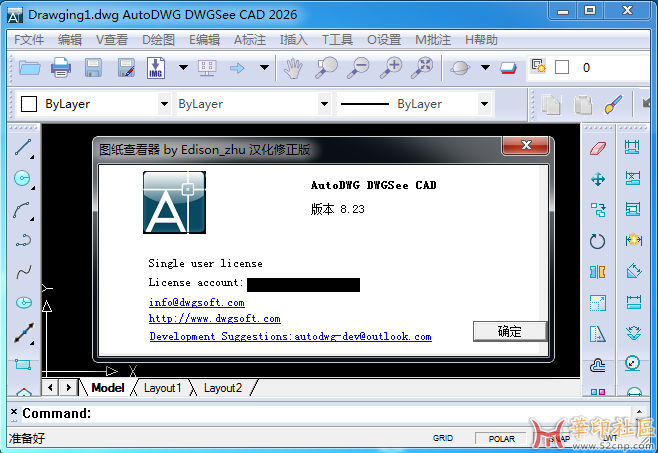Viewport: 658px width, 453px height.
Task: Open the info@dwgsoft.com email link
Action: pyautogui.click(x=197, y=303)
